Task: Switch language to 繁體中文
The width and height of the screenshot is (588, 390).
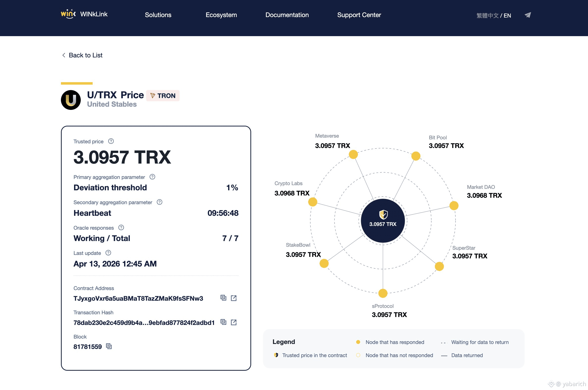Action: click(487, 16)
